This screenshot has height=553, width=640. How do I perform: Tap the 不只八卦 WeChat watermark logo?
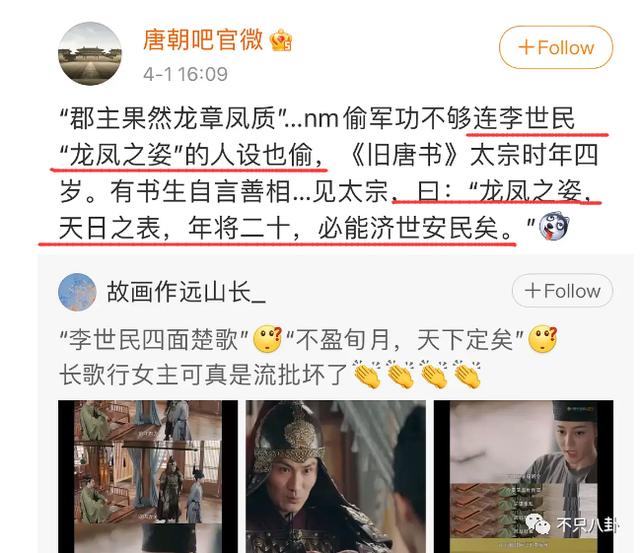573,524
